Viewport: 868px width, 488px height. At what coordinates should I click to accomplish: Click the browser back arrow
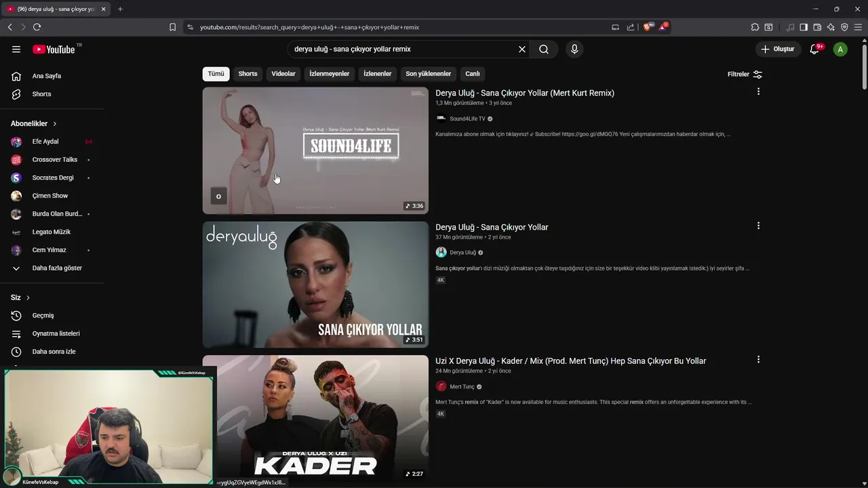click(x=9, y=27)
